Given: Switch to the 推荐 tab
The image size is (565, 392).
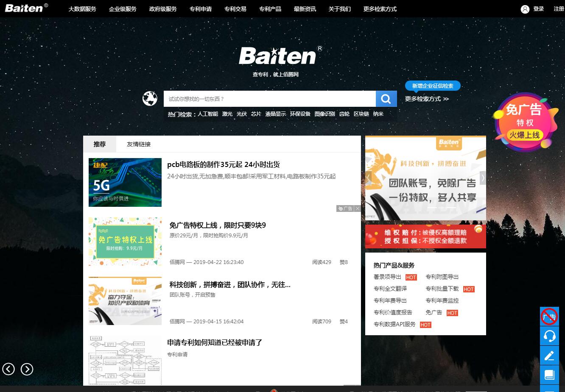Looking at the screenshot, I should [x=100, y=144].
